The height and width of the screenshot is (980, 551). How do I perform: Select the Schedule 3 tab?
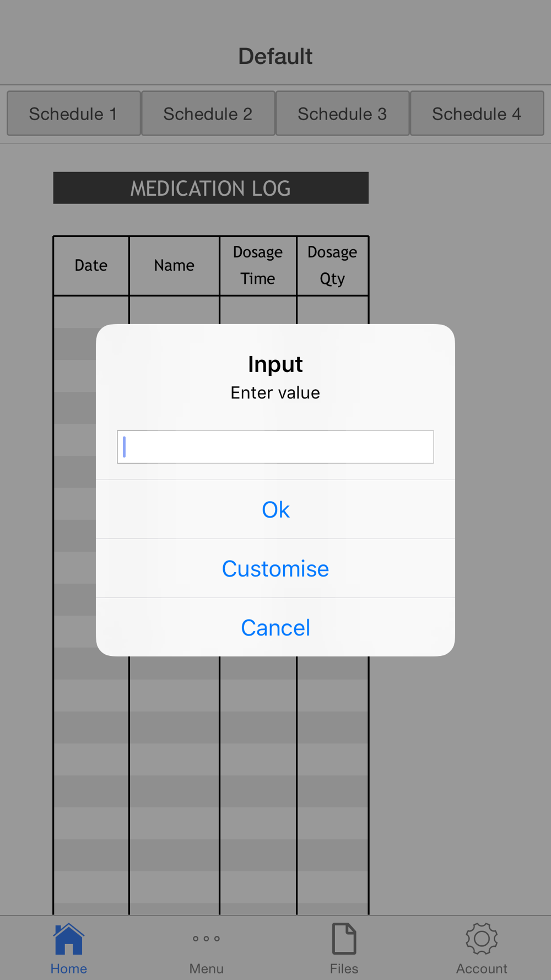pos(342,114)
